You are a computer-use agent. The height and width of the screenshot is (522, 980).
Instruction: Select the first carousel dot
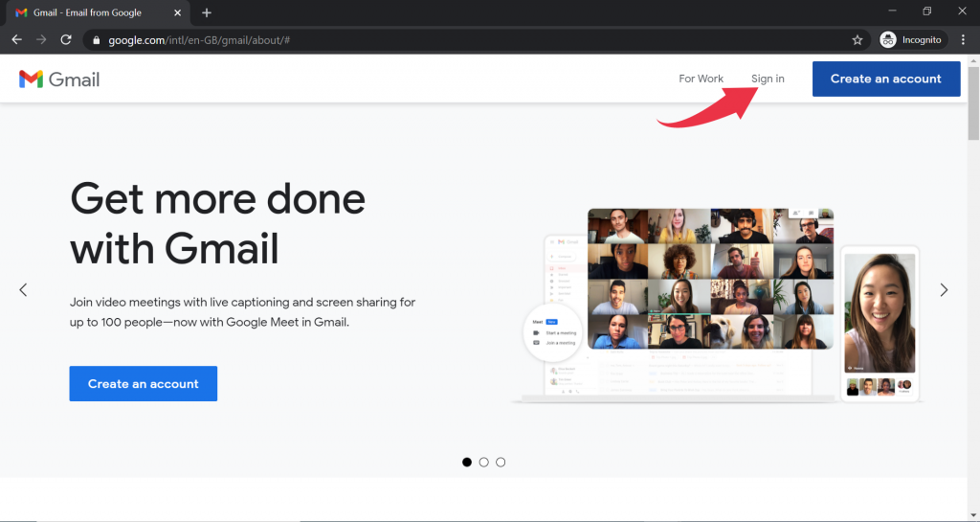pos(467,462)
